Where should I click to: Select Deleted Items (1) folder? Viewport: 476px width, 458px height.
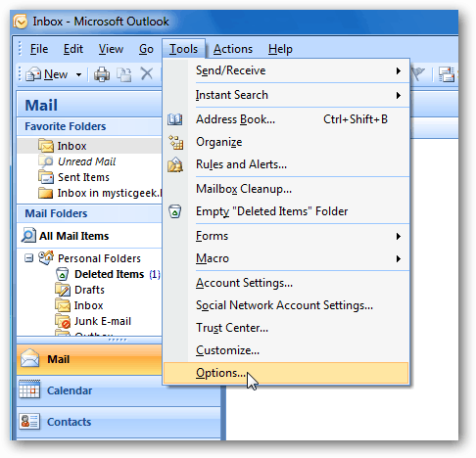[x=118, y=274]
